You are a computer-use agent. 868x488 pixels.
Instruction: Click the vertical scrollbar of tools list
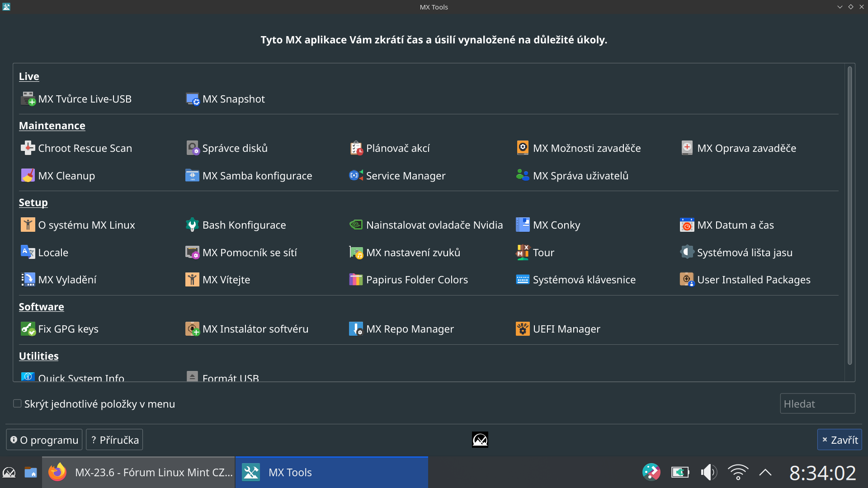tap(849, 217)
